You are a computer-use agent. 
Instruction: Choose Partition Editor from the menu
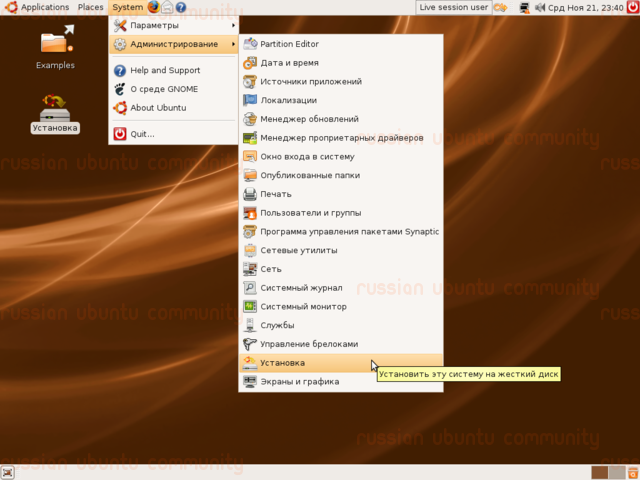point(341,44)
